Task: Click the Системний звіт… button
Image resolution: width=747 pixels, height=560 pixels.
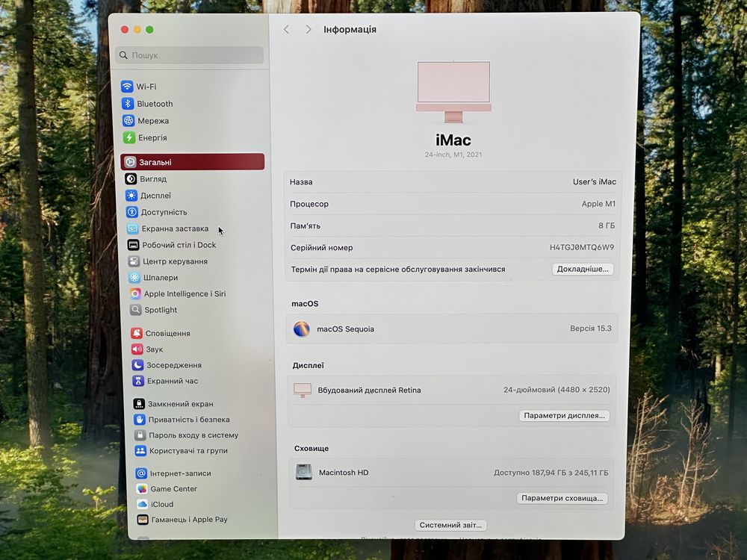Action: [x=450, y=525]
